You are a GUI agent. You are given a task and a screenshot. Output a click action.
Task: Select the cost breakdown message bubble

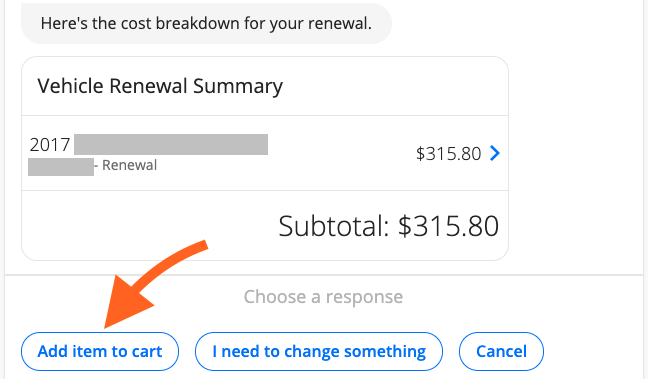click(206, 23)
